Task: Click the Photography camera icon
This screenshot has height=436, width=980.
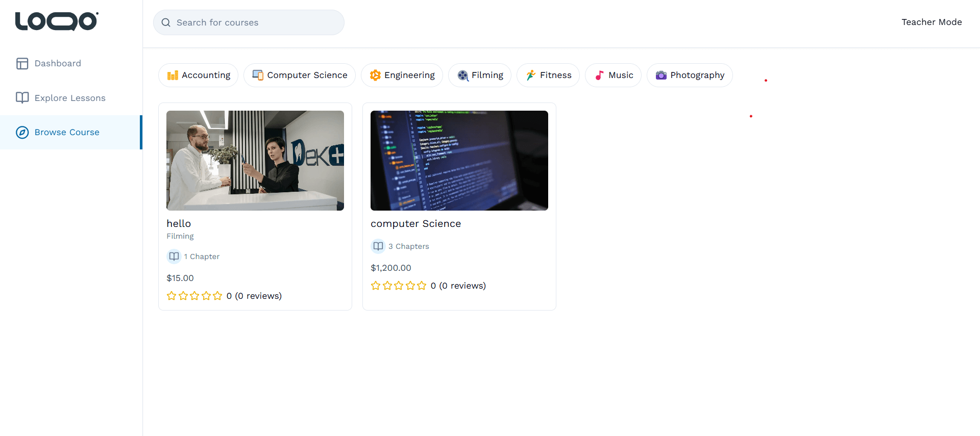Action: (x=661, y=75)
